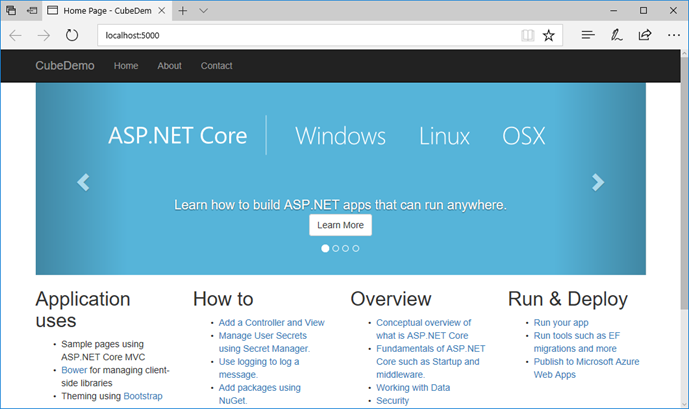Select the second carousel indicator dot

coord(335,248)
